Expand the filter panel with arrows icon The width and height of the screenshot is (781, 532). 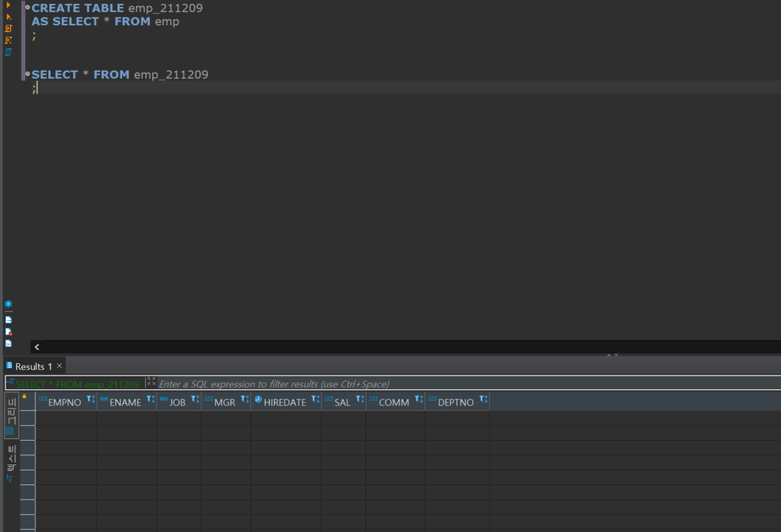[x=151, y=382]
